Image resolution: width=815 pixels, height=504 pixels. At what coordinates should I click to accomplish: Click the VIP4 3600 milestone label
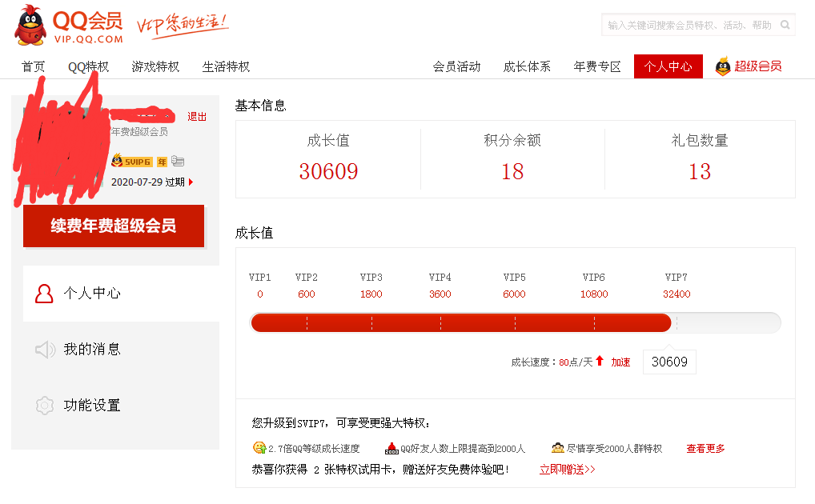pos(440,286)
